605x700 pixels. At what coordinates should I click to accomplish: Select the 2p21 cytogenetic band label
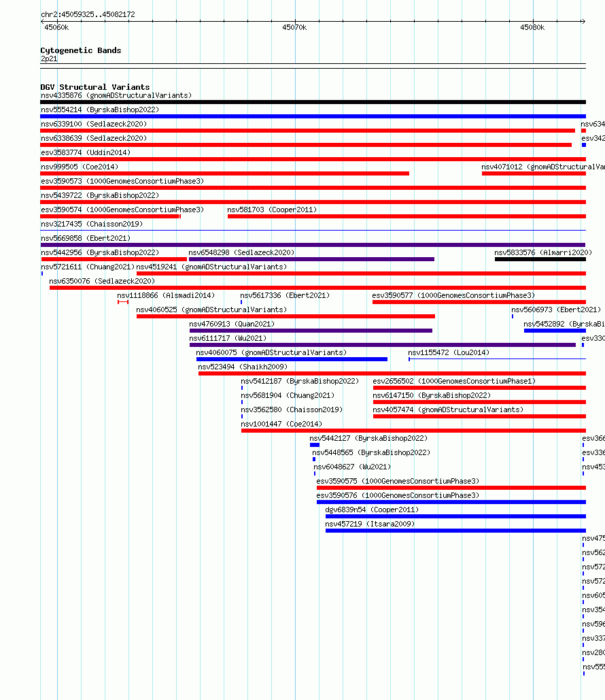click(49, 59)
